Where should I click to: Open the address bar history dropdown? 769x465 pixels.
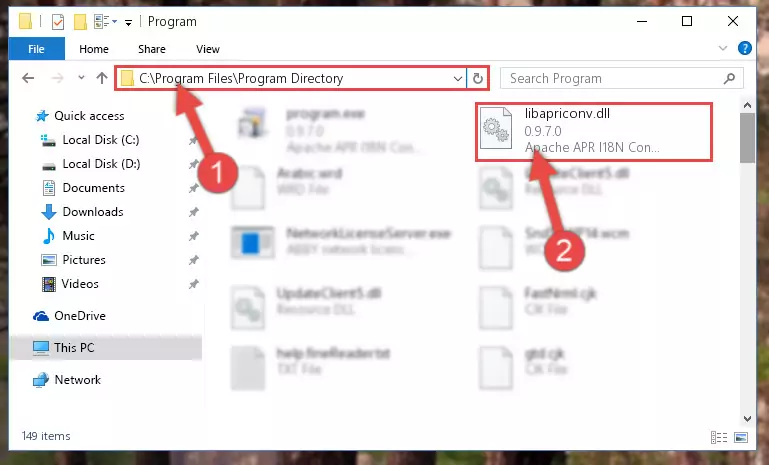[458, 78]
